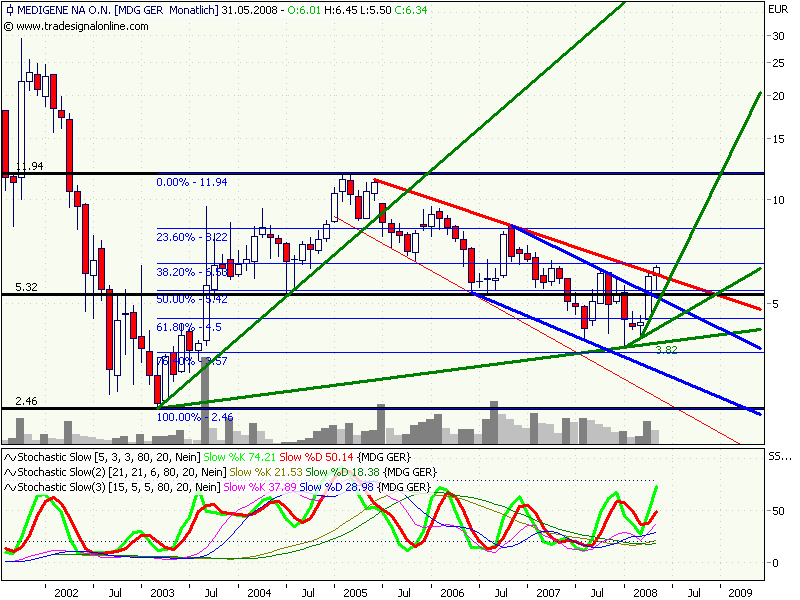Click the 2005 year label on time axis

[355, 593]
